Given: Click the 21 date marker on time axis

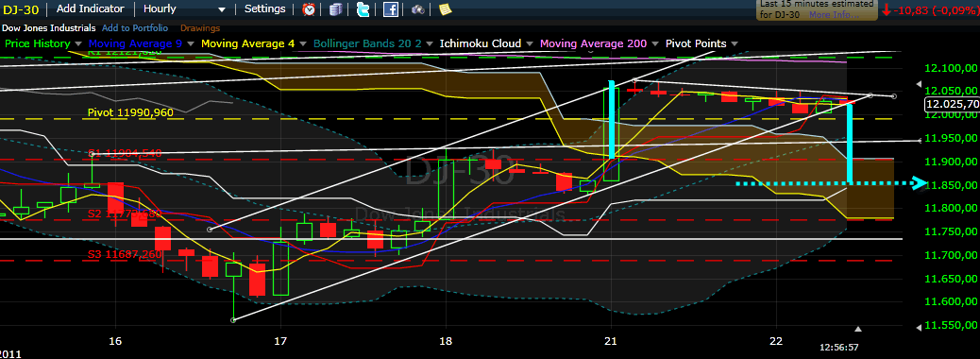Looking at the screenshot, I should click(x=611, y=341).
